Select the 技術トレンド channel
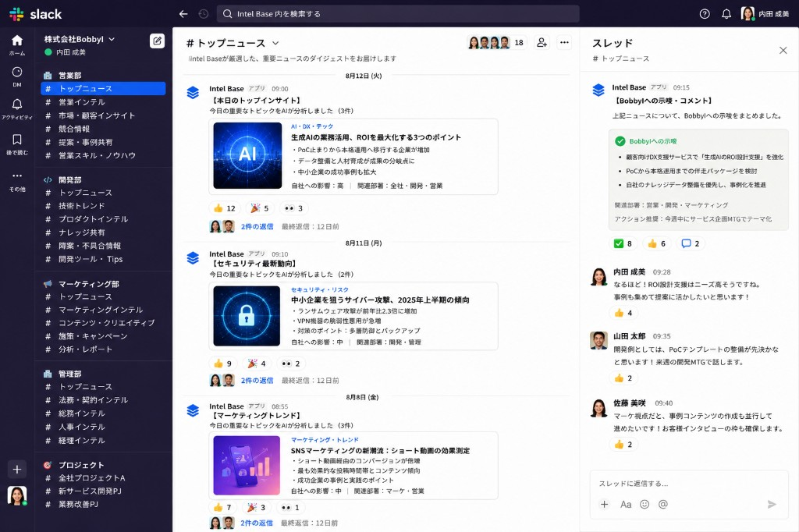 pyautogui.click(x=103, y=206)
